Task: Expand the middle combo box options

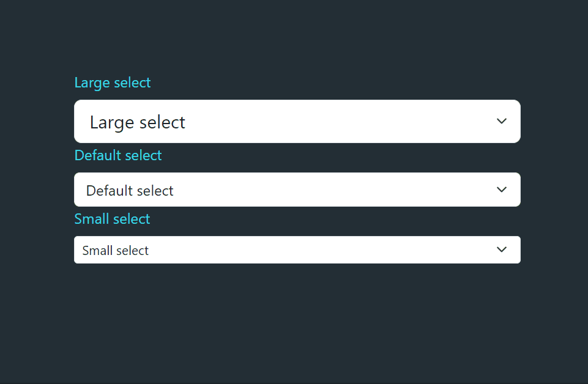Action: (x=297, y=190)
